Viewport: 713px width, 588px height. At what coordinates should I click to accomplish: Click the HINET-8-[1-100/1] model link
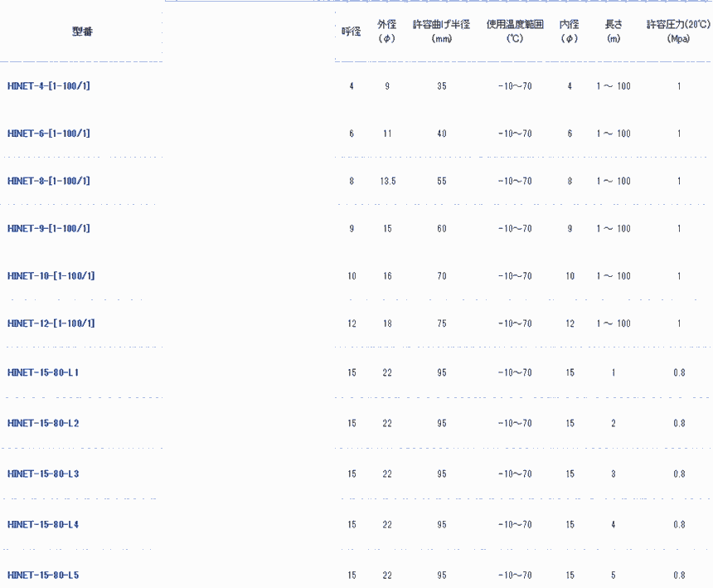(x=48, y=181)
